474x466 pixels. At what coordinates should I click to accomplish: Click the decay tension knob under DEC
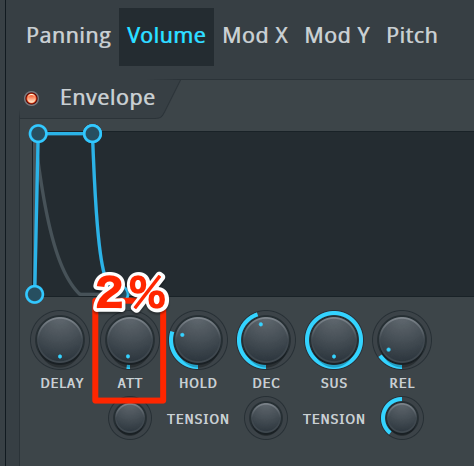(x=266, y=418)
